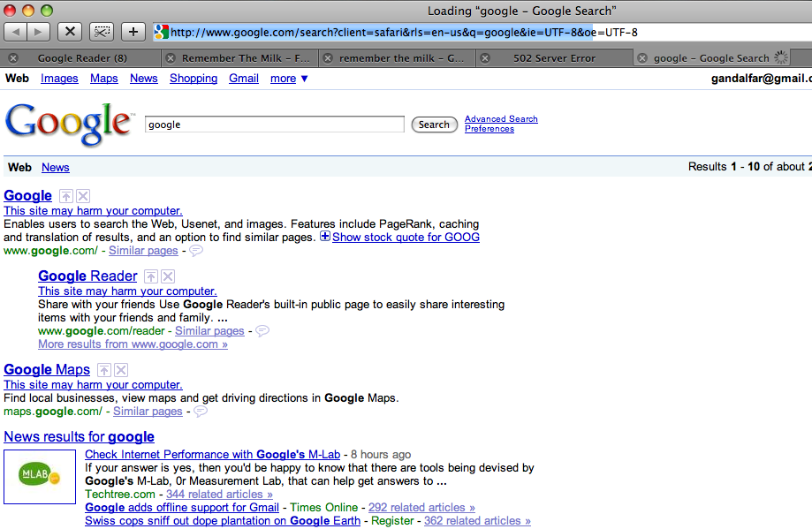
Task: Stop loading with the X toolbar button
Action: point(70,32)
